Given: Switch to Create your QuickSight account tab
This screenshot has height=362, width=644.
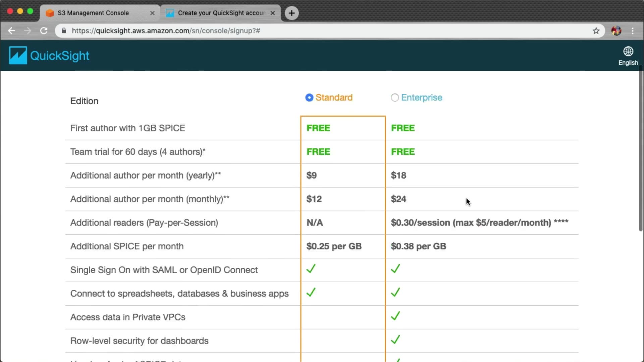Looking at the screenshot, I should tap(218, 13).
